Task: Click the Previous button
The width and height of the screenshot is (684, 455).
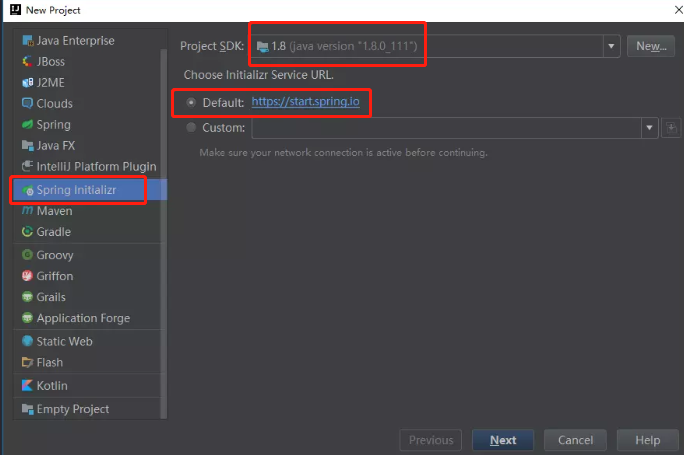Action: pyautogui.click(x=431, y=440)
